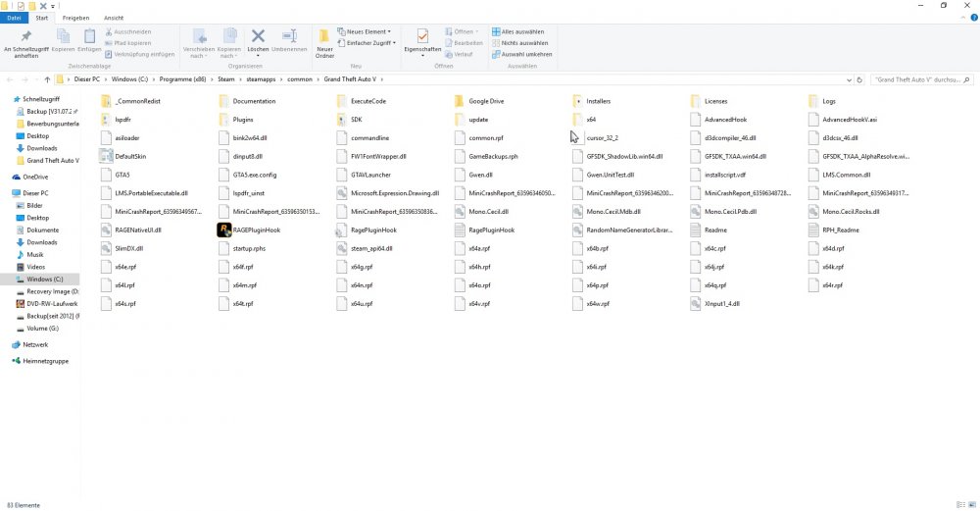The height and width of the screenshot is (511, 980).
Task: Click the Einfügen paste icon
Action: pos(89,36)
